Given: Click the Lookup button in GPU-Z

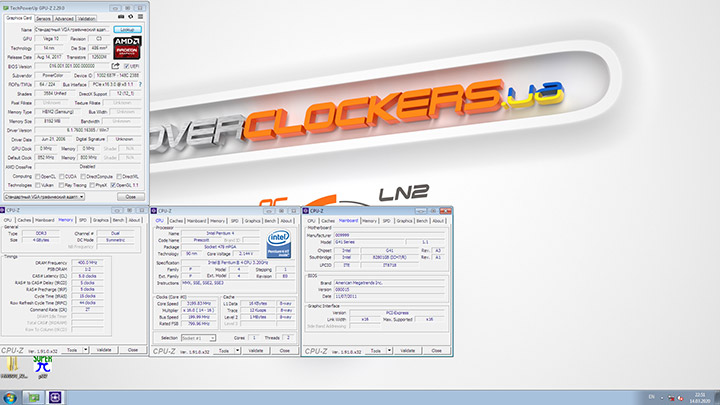Looking at the screenshot, I should point(127,29).
